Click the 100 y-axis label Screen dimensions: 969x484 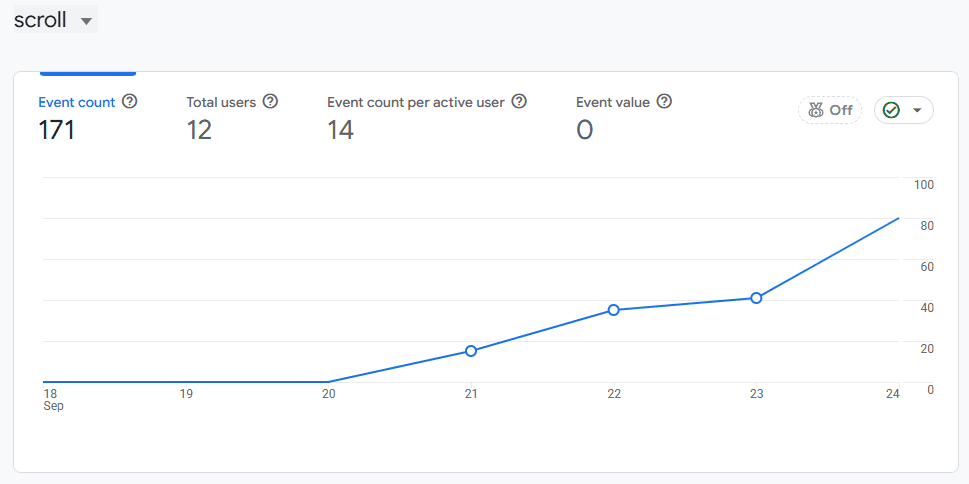[x=923, y=184]
